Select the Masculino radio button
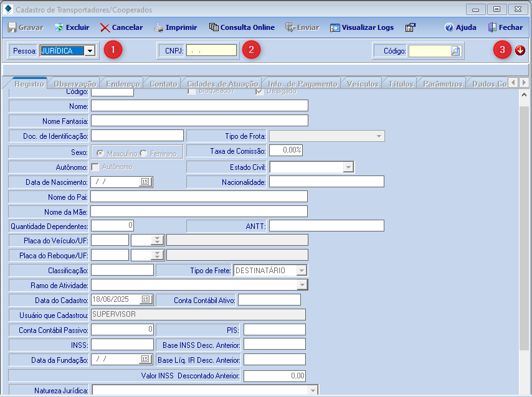 click(x=99, y=153)
